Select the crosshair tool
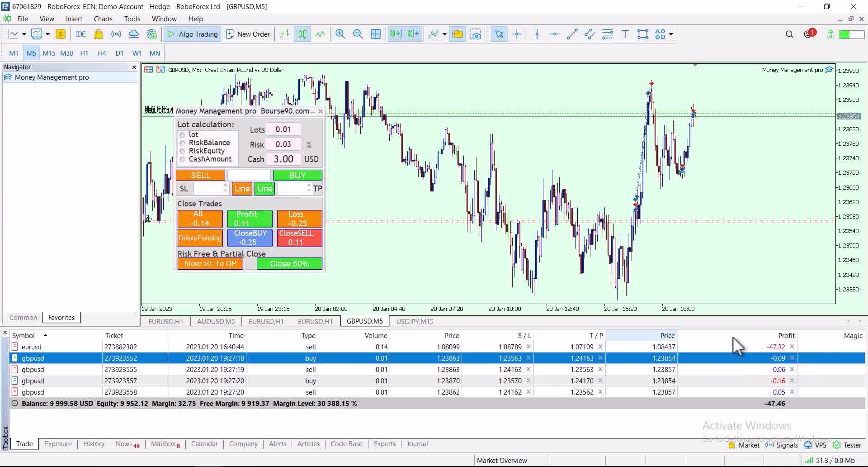The image size is (868, 467). (x=517, y=34)
